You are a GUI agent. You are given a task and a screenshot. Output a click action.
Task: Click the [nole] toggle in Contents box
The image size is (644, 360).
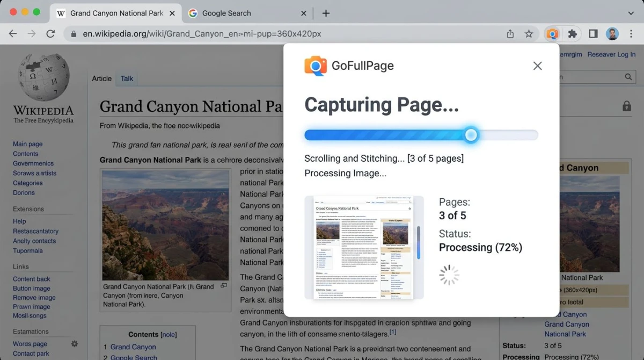[169, 334]
